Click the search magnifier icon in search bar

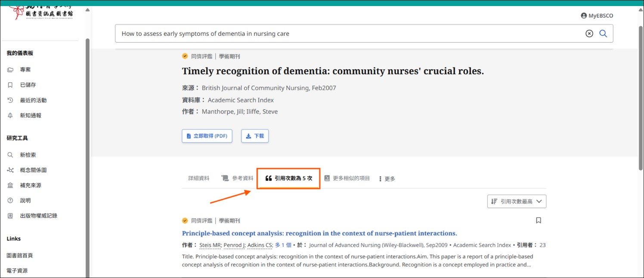pyautogui.click(x=603, y=34)
